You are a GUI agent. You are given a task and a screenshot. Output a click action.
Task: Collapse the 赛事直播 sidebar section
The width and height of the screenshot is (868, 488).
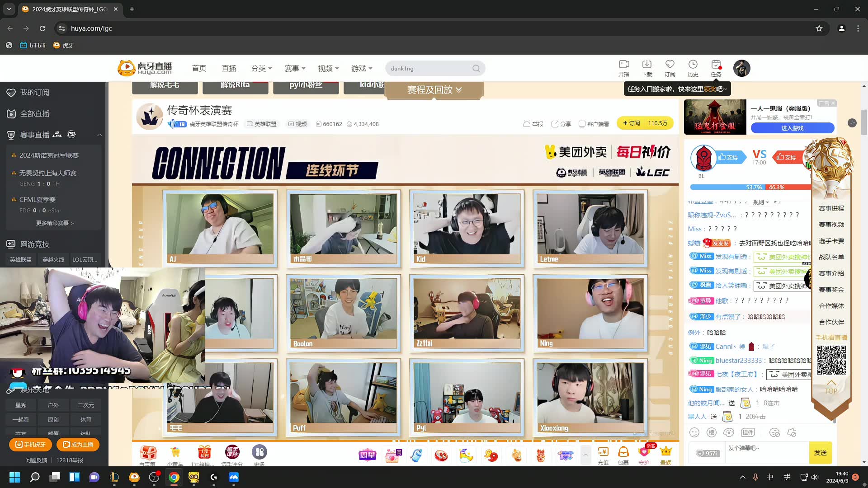coord(99,135)
